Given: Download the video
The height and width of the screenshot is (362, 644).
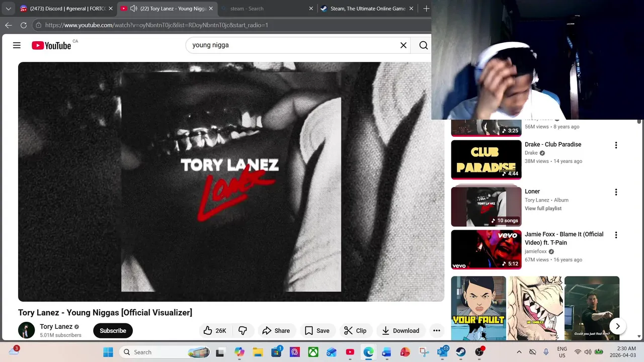Looking at the screenshot, I should tap(400, 330).
